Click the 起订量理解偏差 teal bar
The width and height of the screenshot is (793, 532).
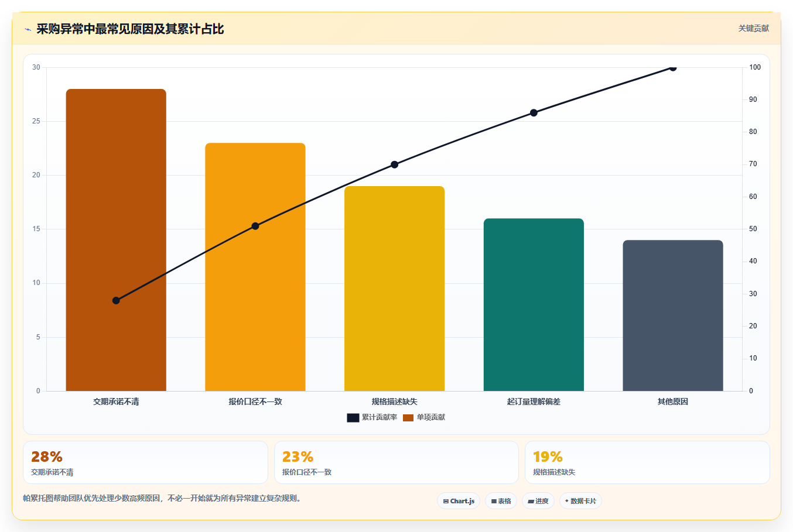(x=534, y=304)
